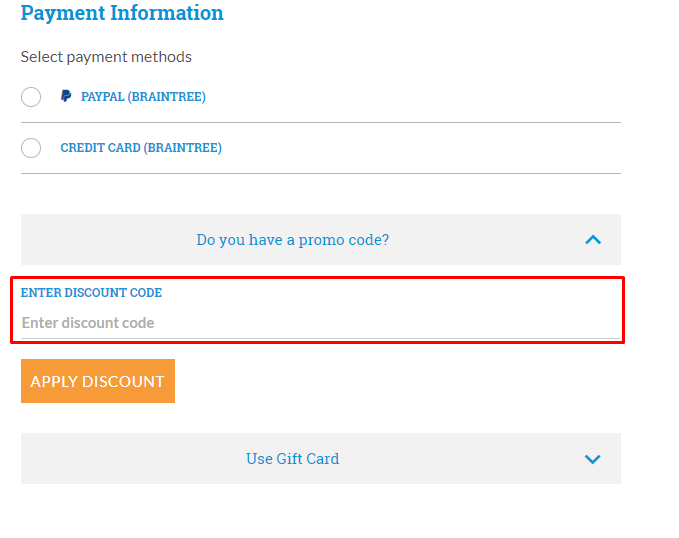Viewport: 679px width, 538px height.
Task: Collapse promo code section using up chevron
Action: (593, 240)
